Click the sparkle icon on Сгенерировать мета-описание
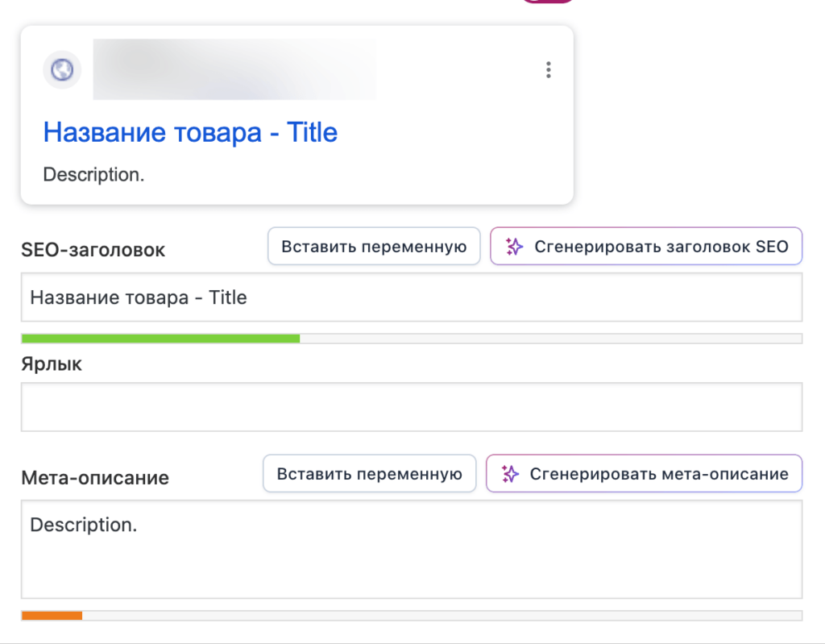The width and height of the screenshot is (825, 644). (510, 474)
